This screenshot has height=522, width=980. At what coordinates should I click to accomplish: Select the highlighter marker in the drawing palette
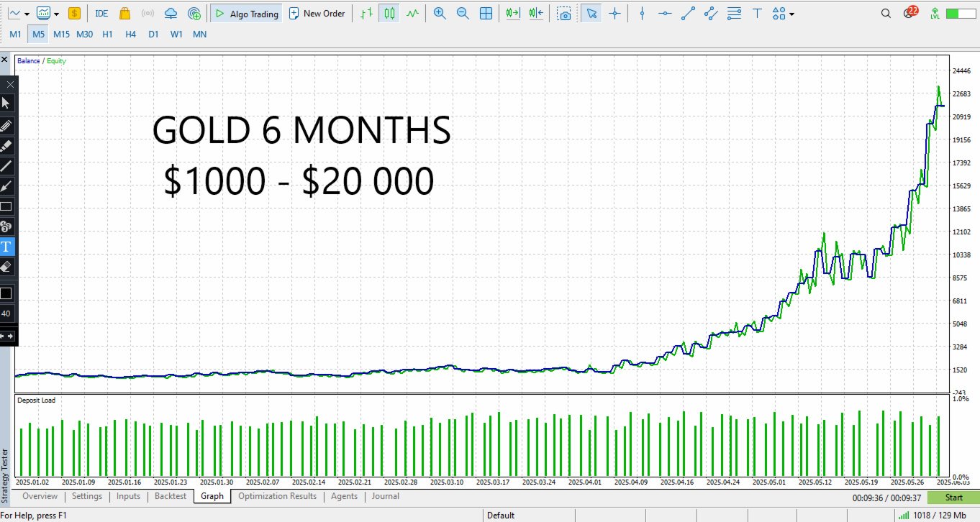coord(6,145)
